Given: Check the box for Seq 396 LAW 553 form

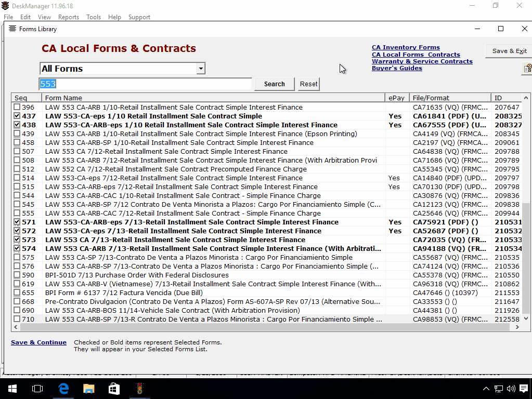Looking at the screenshot, I should (16, 108).
